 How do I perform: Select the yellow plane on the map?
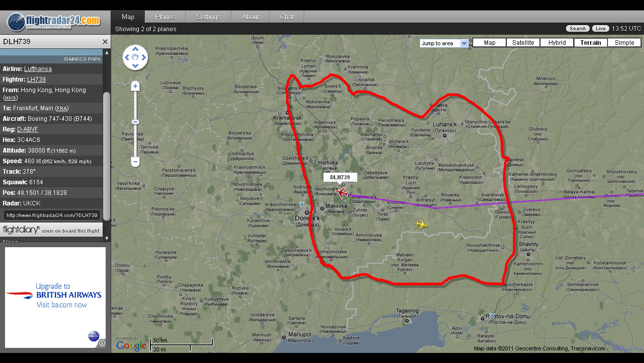click(422, 224)
